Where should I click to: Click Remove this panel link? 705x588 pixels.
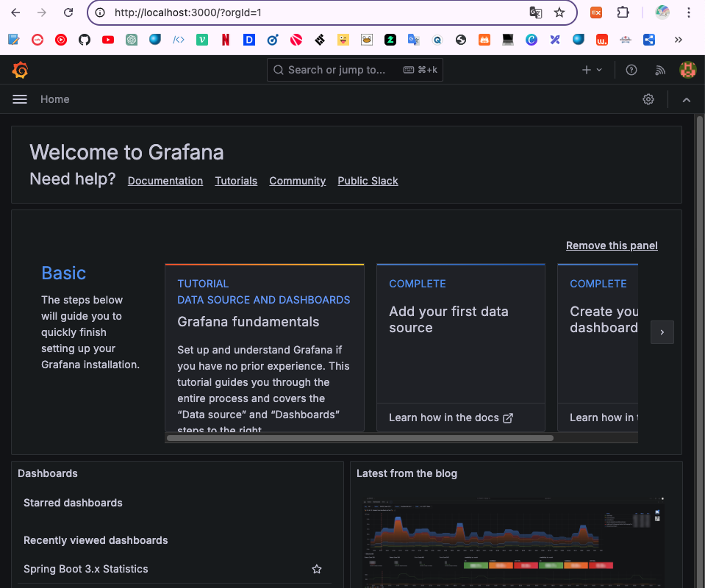click(612, 245)
